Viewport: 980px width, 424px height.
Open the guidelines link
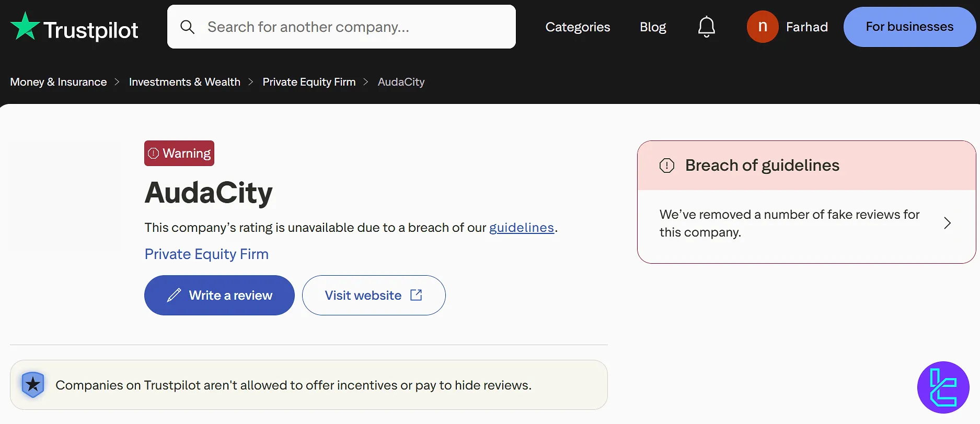[x=521, y=228]
